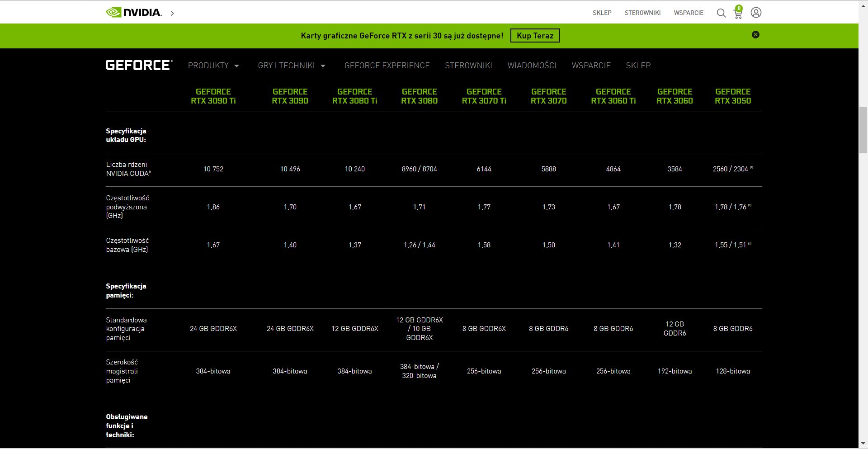Click the "Specyfikacja układu GPU:" section heading
868x449 pixels.
pyautogui.click(x=126, y=135)
